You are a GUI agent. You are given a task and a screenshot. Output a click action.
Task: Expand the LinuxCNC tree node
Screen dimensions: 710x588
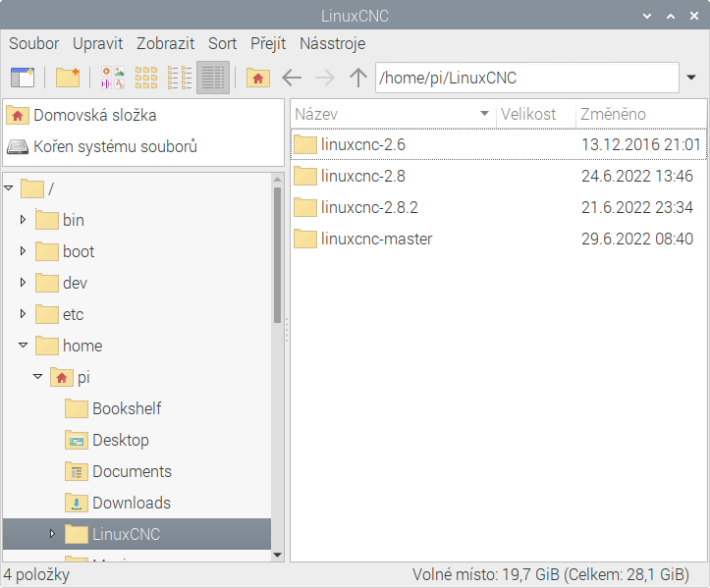point(52,534)
